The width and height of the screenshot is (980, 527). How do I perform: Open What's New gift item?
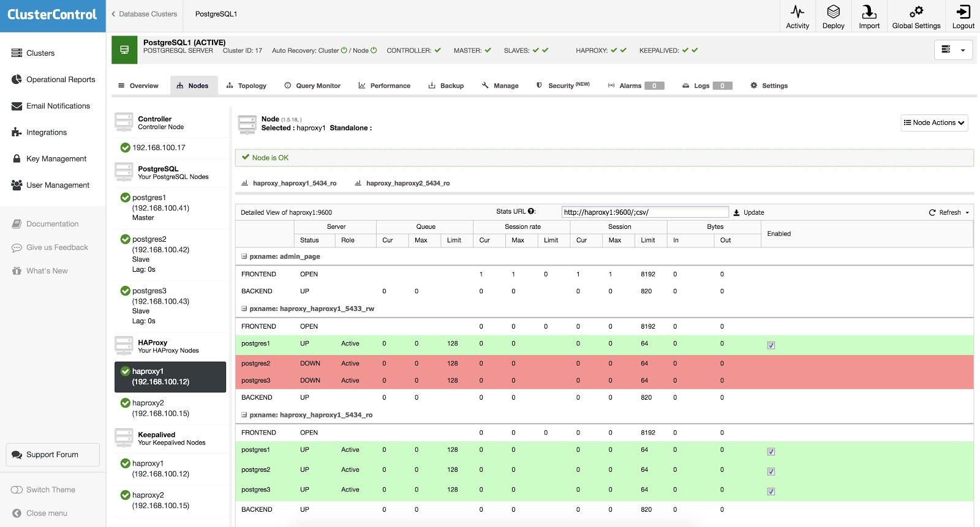40,271
